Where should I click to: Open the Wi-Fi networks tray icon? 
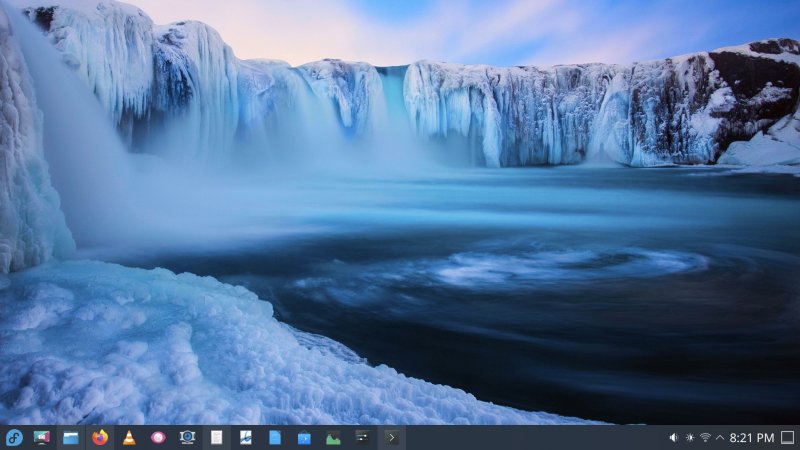(x=705, y=437)
